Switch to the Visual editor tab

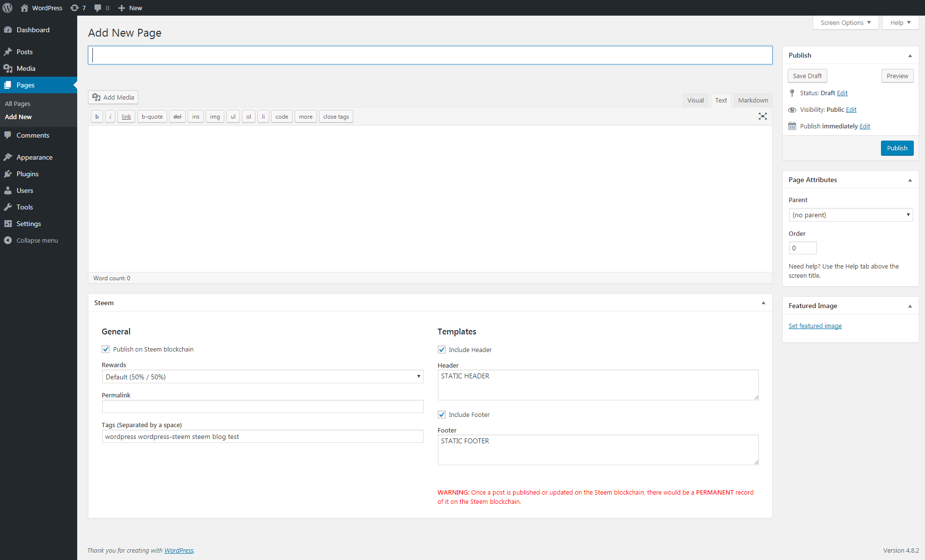(695, 100)
